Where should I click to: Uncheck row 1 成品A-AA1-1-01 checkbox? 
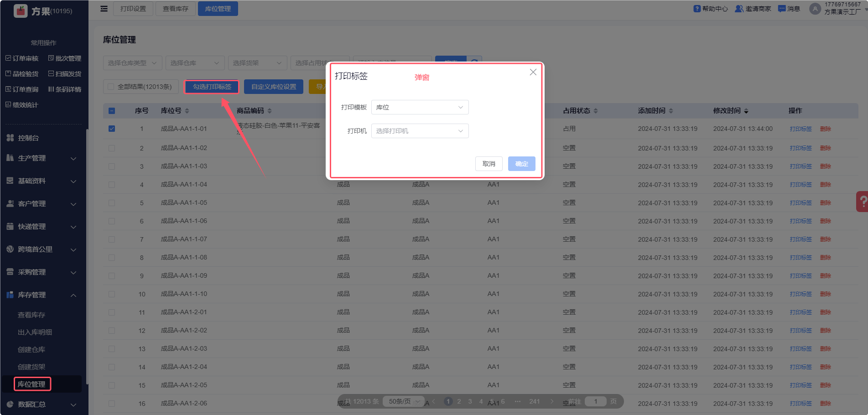pyautogui.click(x=112, y=129)
